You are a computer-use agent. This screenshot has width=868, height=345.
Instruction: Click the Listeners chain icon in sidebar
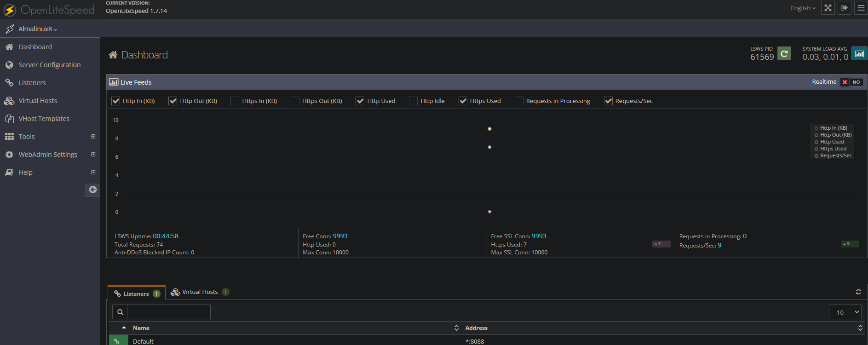click(9, 83)
